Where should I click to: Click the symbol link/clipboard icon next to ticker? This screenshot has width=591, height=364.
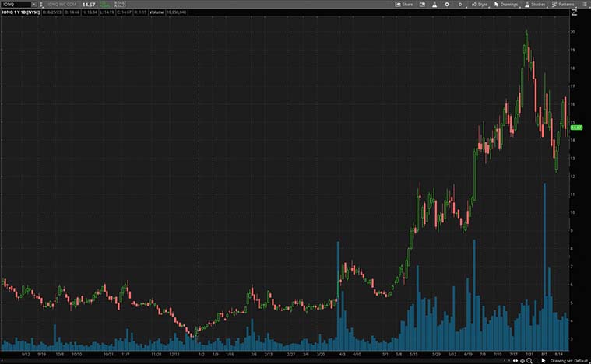pos(41,4)
